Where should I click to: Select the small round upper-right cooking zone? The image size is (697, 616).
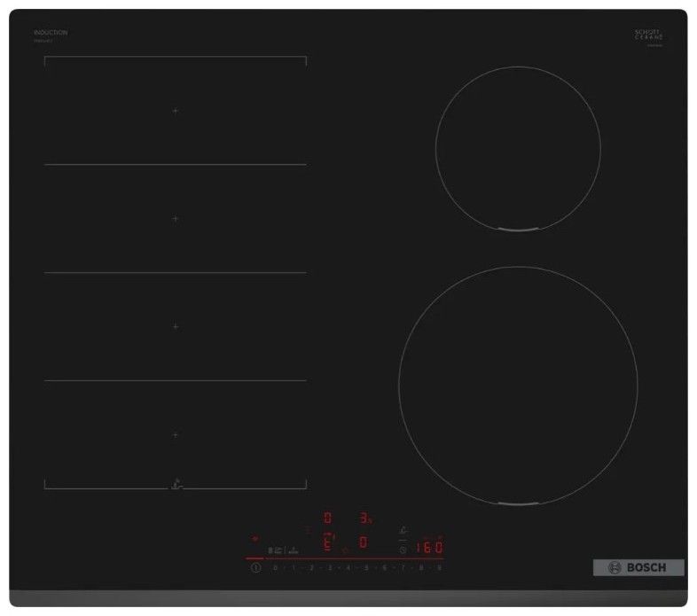pos(518,148)
